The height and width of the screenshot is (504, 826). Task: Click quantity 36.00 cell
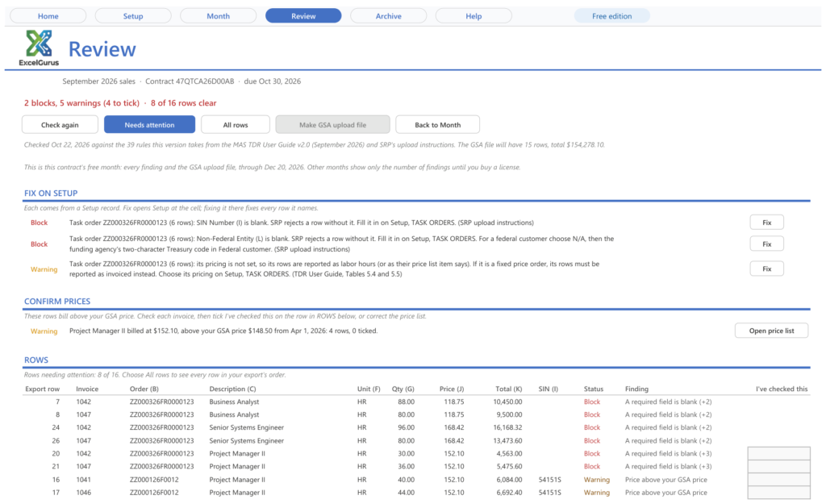(406, 466)
